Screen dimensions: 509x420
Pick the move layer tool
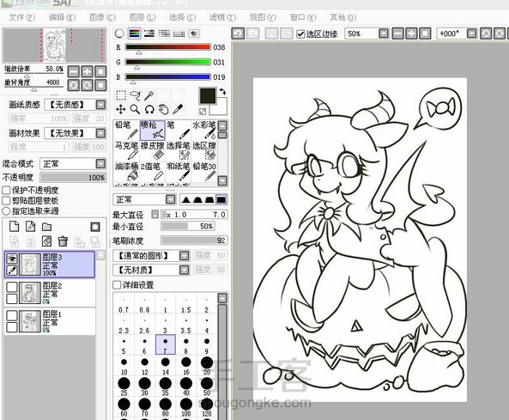(x=121, y=109)
